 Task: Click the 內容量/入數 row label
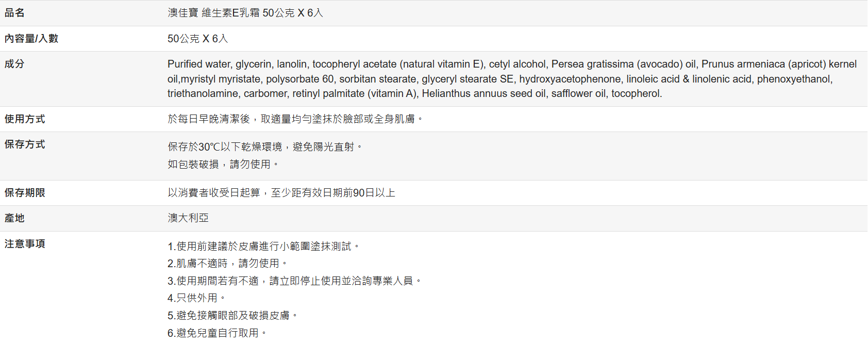point(31,39)
